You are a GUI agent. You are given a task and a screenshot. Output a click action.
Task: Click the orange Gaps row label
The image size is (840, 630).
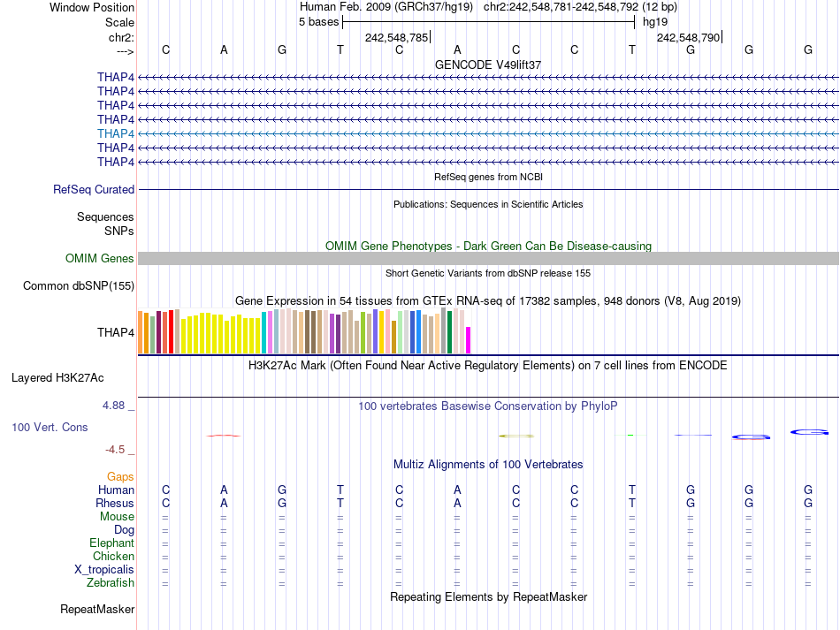120,476
